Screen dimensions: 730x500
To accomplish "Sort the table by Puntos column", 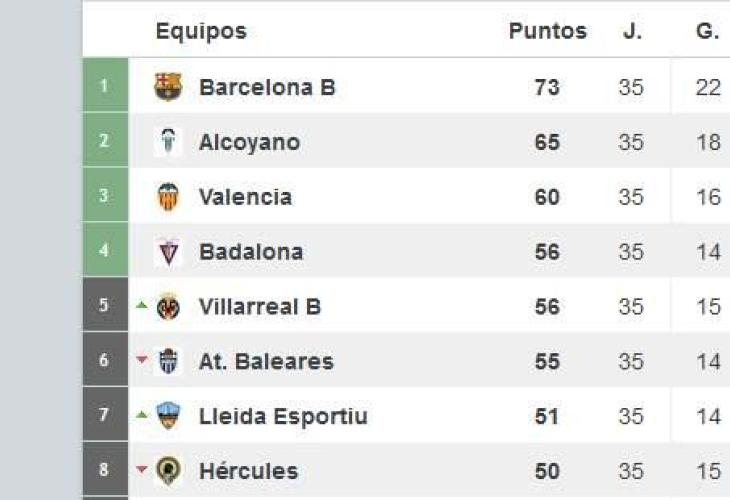I will [x=547, y=31].
